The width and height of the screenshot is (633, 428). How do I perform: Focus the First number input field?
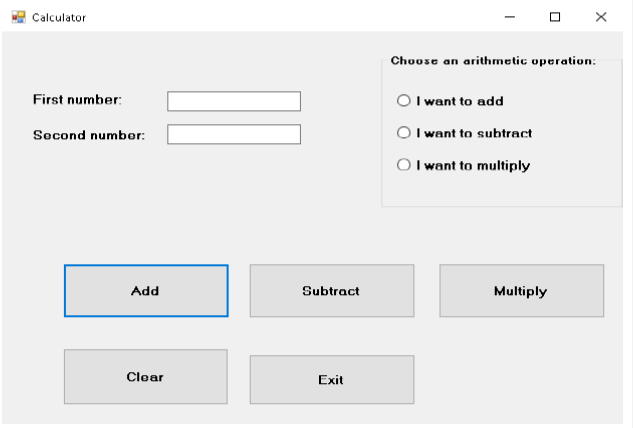234,101
